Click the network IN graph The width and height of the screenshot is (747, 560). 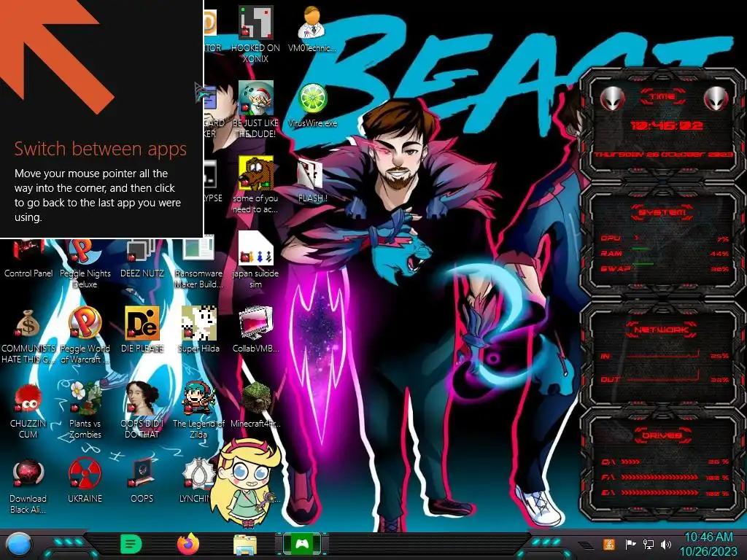pyautogui.click(x=662, y=354)
